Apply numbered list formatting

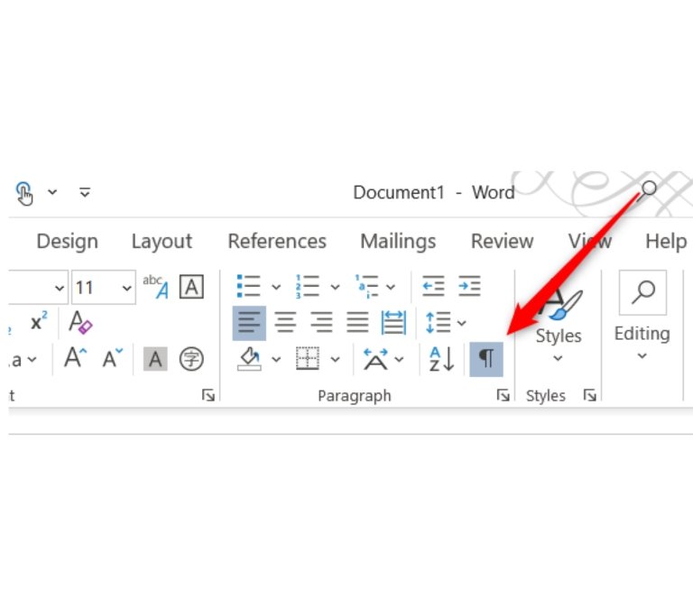307,286
